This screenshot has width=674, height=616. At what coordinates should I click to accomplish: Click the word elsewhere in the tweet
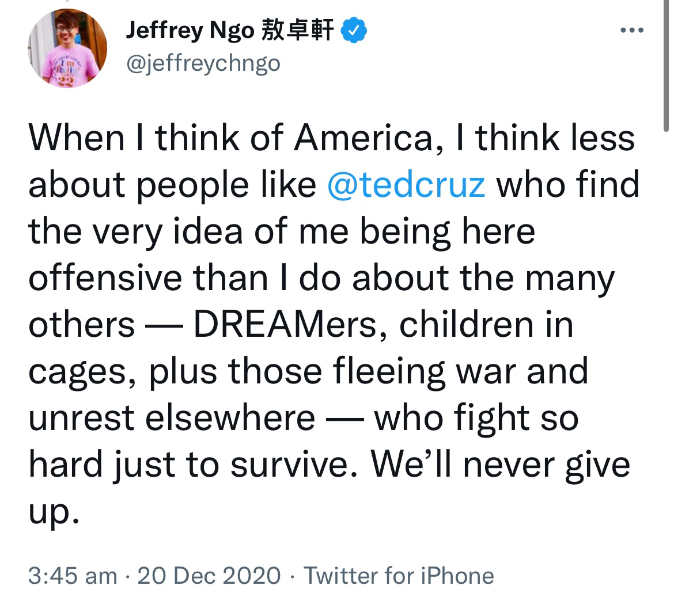point(230,418)
